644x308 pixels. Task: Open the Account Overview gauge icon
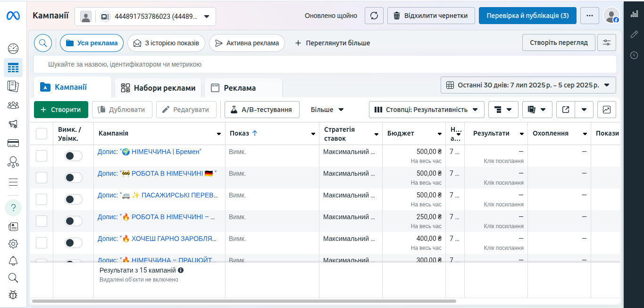[13, 48]
